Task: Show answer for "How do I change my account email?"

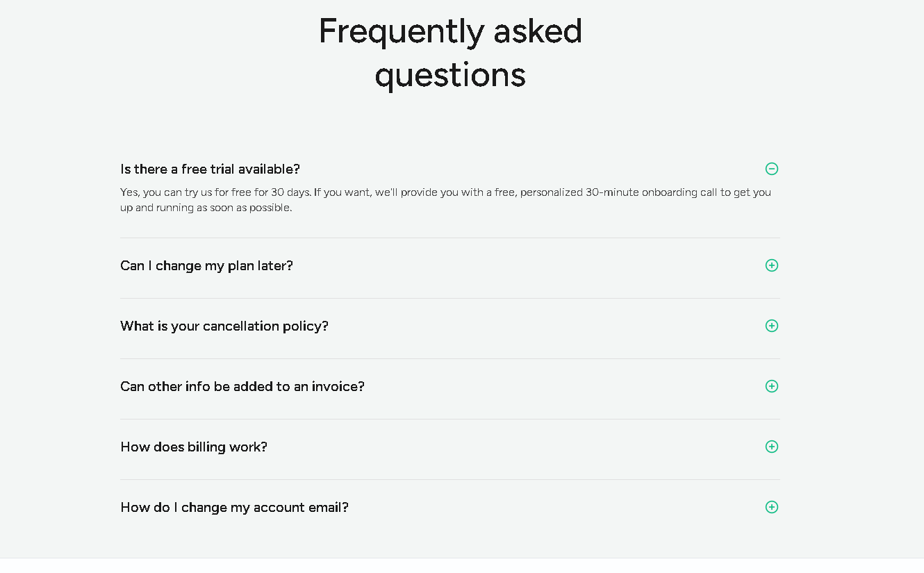Action: (x=234, y=507)
